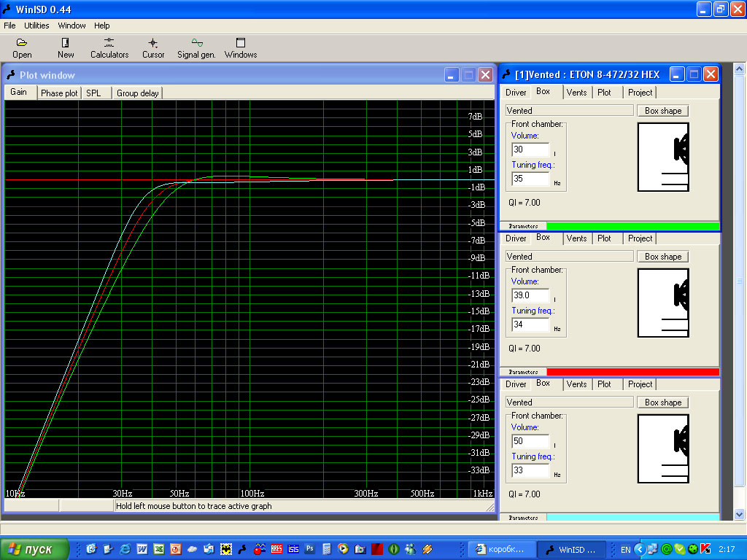Click the Start button labeled пуск
This screenshot has height=560, width=747.
34,550
